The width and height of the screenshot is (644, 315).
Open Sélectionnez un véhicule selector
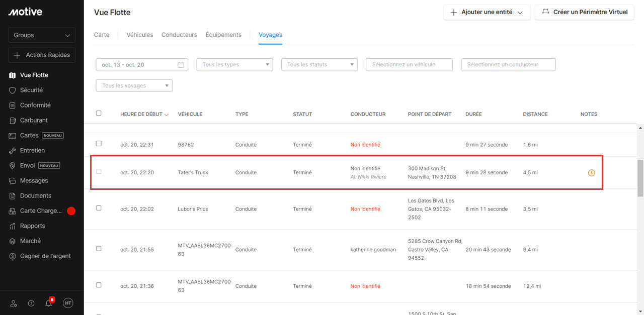tap(409, 65)
